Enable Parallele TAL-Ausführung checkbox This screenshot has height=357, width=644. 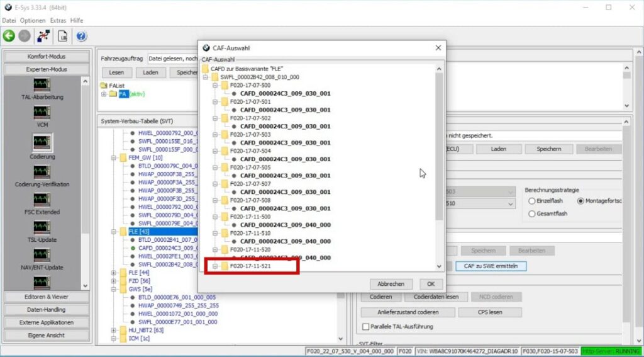(x=366, y=327)
